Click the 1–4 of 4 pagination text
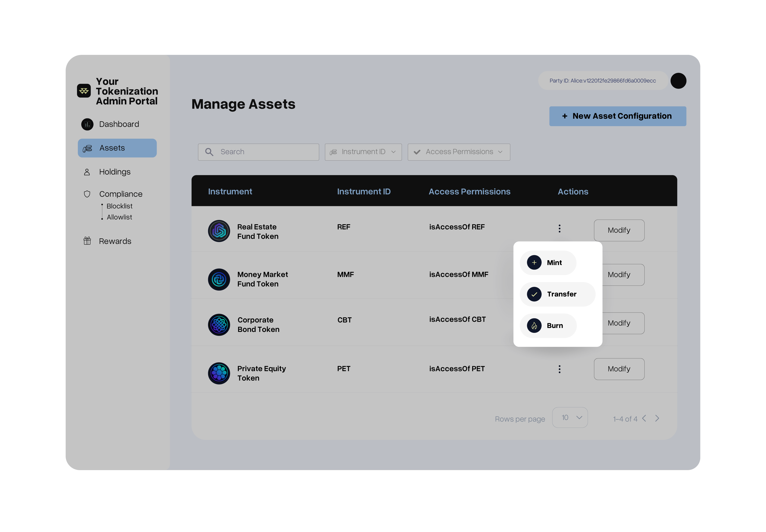Viewport: 766px width, 532px height. [625, 419]
